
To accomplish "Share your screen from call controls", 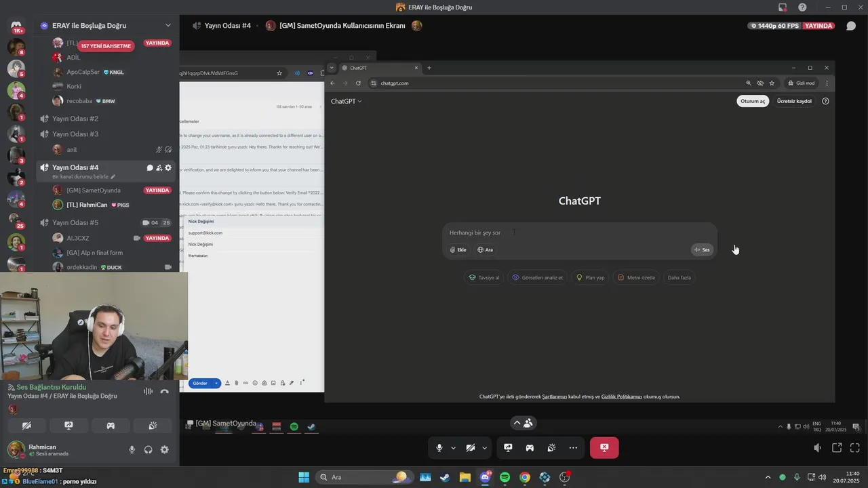I will (x=508, y=447).
